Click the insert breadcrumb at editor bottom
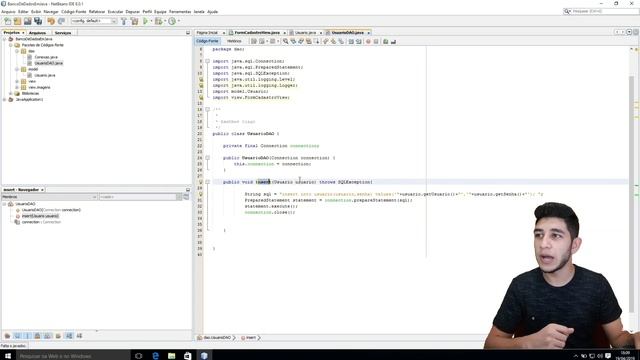The height and width of the screenshot is (360, 640). point(250,338)
